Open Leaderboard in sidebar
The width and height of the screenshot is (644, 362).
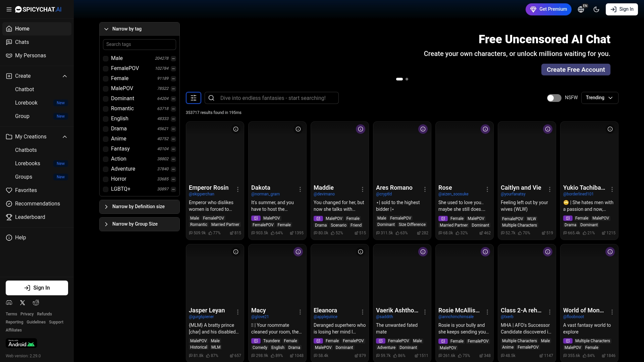coord(37,217)
